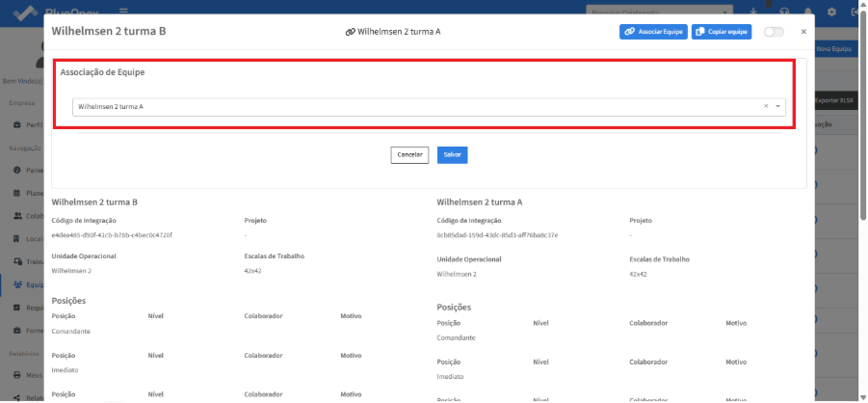Open Painel item in sidebar navigation
The height and width of the screenshot is (403, 868).
coord(27,171)
